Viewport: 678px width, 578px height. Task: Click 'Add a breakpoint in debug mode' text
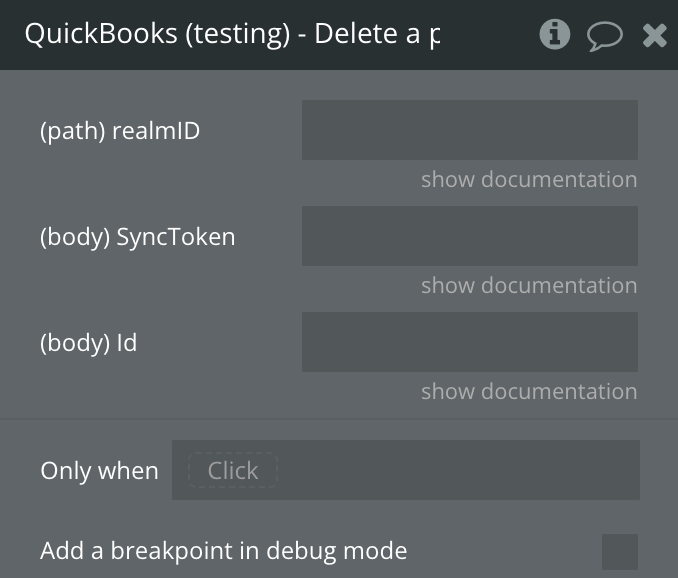click(x=224, y=551)
